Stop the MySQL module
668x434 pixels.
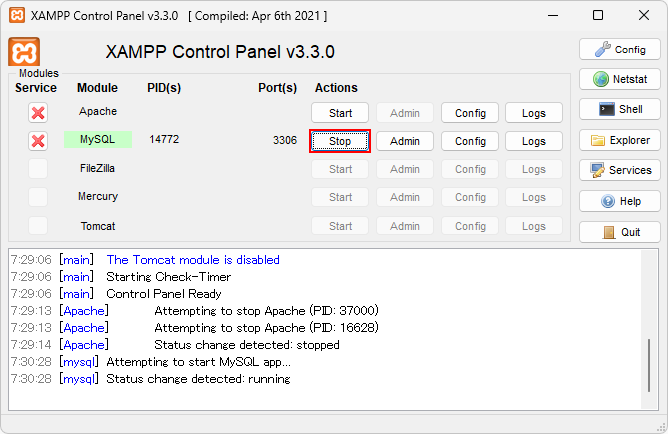point(340,141)
